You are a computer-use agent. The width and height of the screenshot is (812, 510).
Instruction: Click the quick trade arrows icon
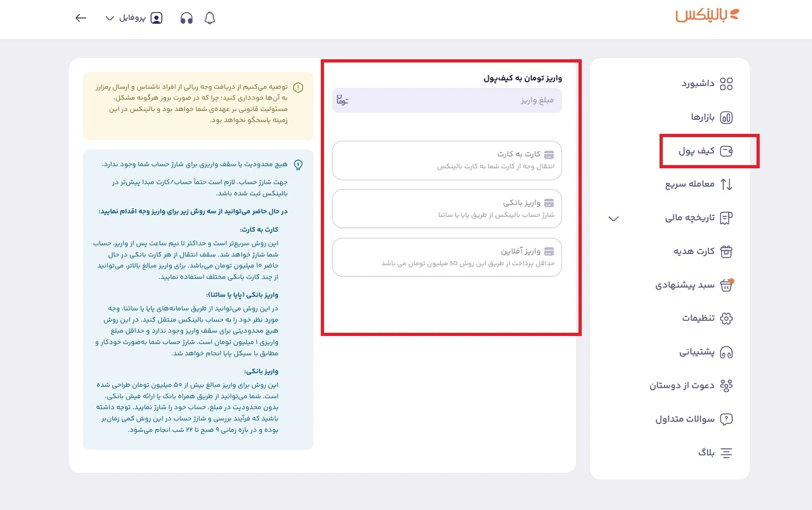(x=726, y=184)
